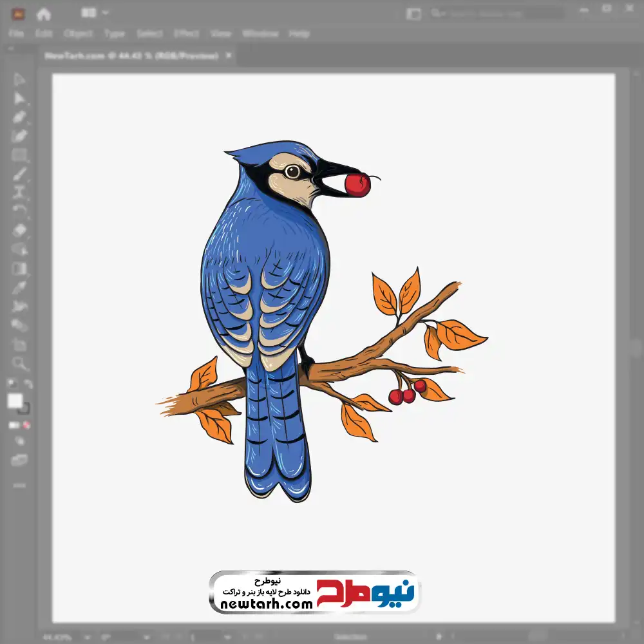Open the zoom level dropdown in status bar

click(86, 637)
